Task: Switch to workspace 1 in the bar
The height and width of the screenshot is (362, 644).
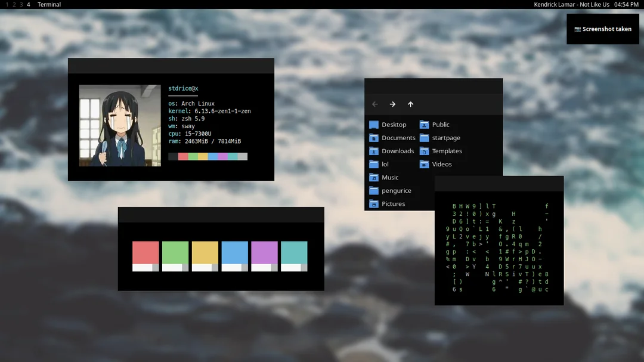Action: click(x=7, y=5)
